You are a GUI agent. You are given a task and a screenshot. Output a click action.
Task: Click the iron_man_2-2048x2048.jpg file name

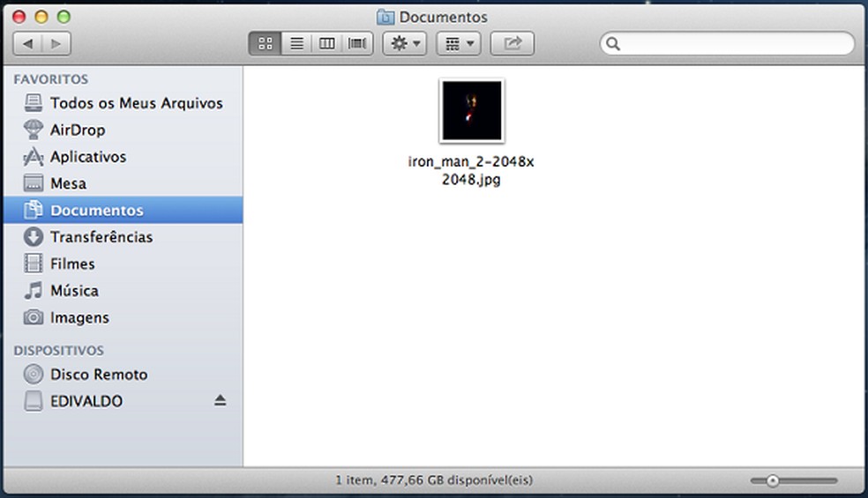[x=471, y=170]
